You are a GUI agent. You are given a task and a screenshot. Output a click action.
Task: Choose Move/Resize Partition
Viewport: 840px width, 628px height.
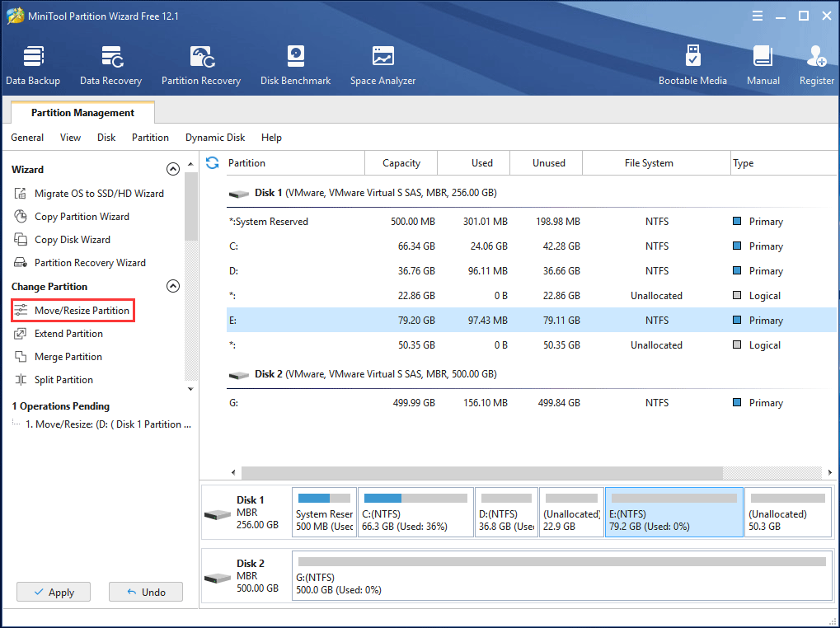(x=73, y=311)
